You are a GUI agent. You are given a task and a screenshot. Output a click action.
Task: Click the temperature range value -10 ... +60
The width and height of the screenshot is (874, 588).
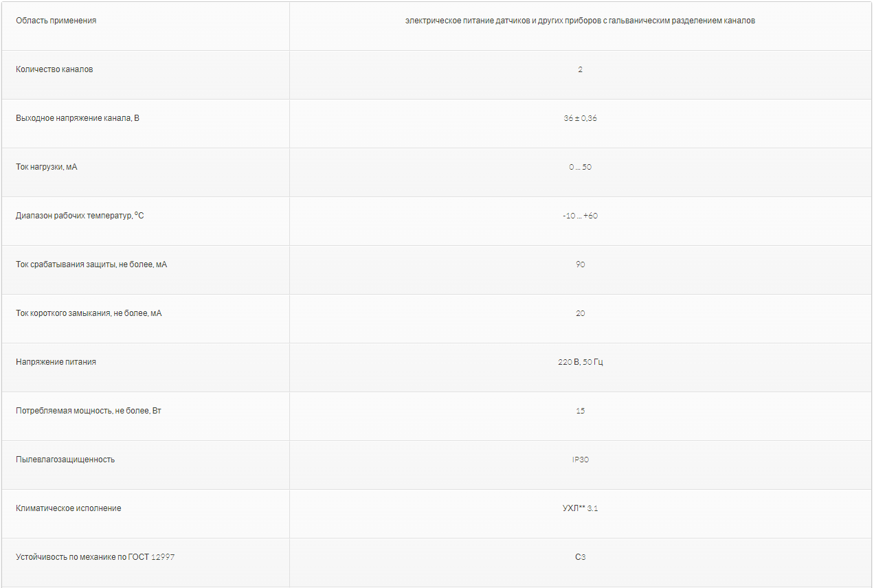pyautogui.click(x=580, y=216)
